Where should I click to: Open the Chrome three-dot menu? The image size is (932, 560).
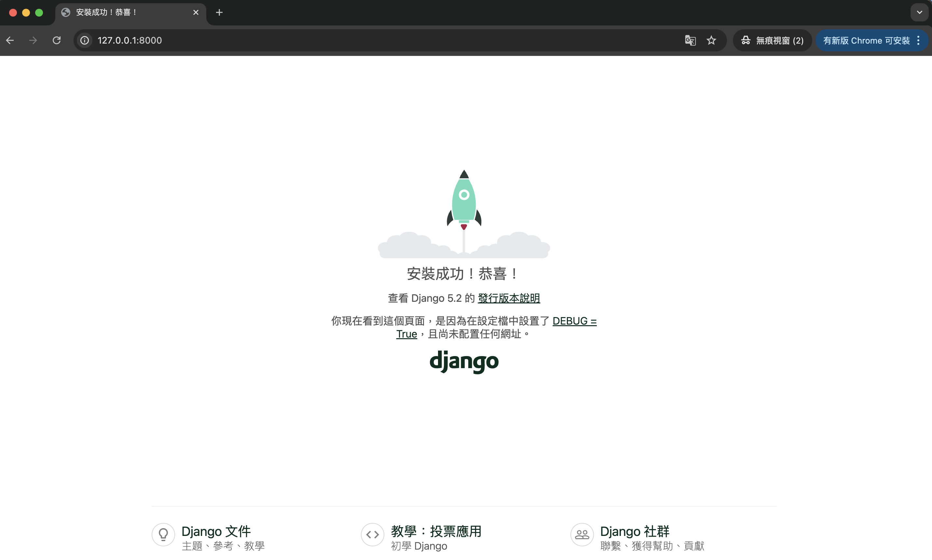point(918,40)
